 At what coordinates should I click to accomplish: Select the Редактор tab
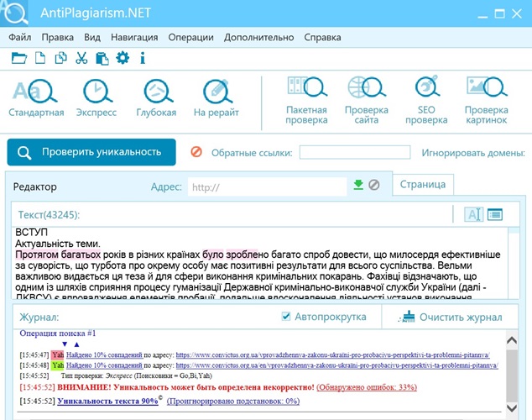(35, 186)
